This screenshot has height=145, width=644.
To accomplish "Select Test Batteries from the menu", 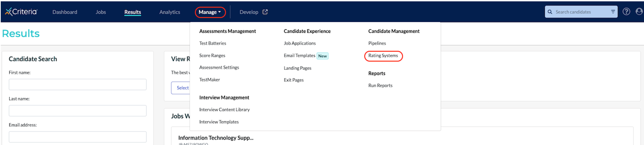I will tap(213, 43).
